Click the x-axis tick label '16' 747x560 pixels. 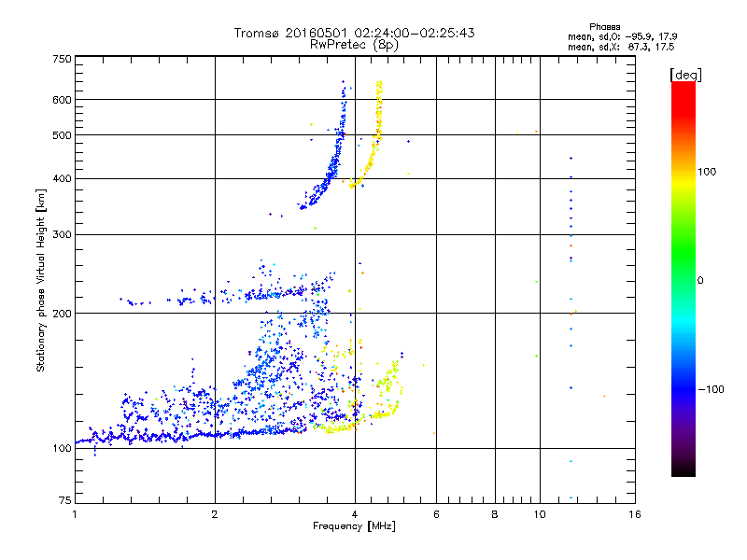tap(635, 514)
